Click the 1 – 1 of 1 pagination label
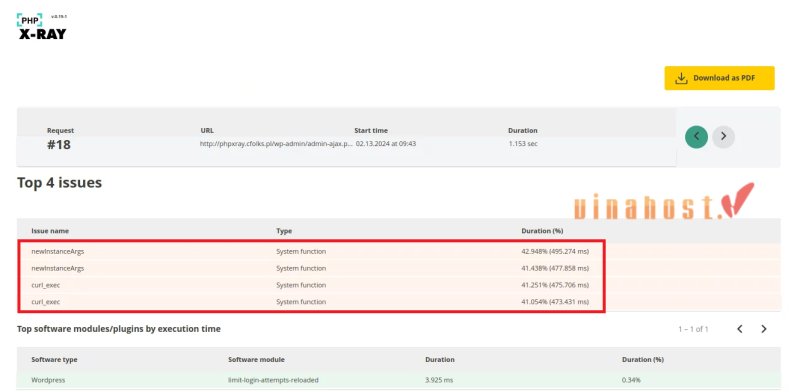Viewport: 800px width, 392px height. [693, 329]
